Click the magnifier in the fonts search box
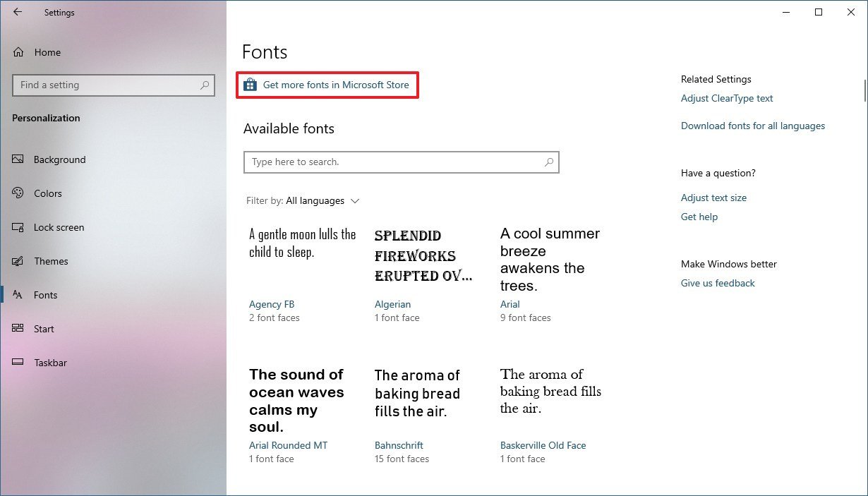 click(548, 162)
